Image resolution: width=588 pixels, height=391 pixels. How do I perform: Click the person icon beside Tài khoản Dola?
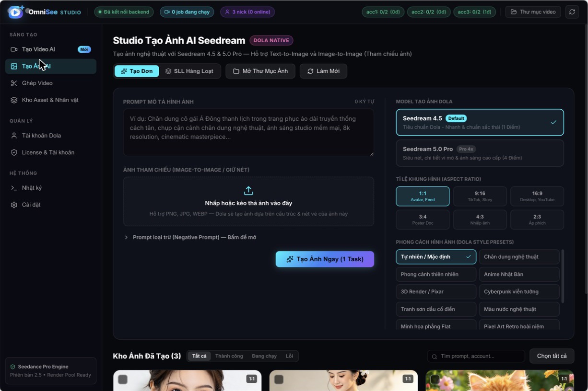coord(14,136)
